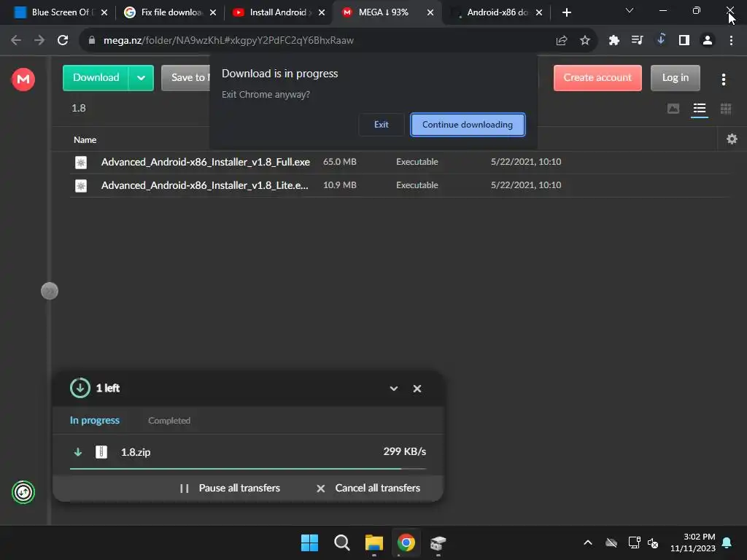
Task: Click the 65.0 MB size cell
Action: [340, 162]
